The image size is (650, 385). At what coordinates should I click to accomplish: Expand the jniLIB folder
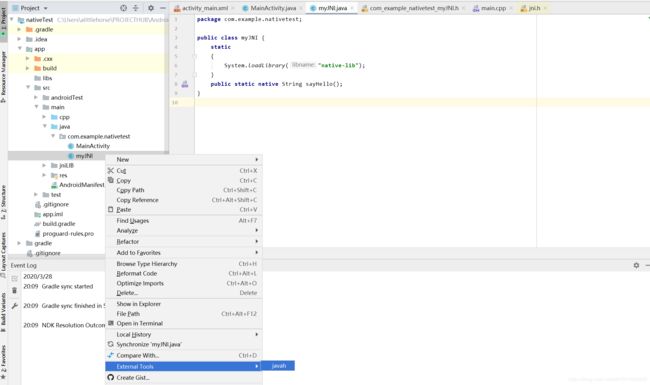(x=44, y=165)
